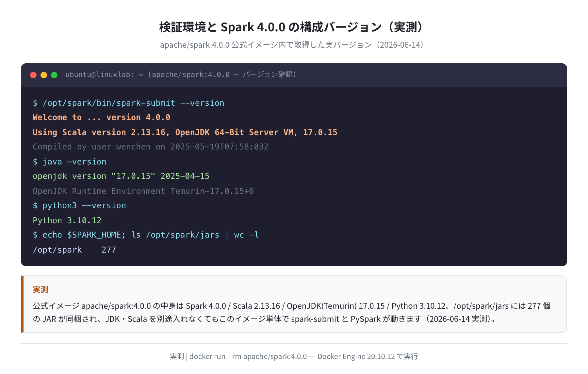This screenshot has width=588, height=374.
Task: Click the 'OpenJDK Runtime Environment Temurin' line
Action: click(143, 191)
